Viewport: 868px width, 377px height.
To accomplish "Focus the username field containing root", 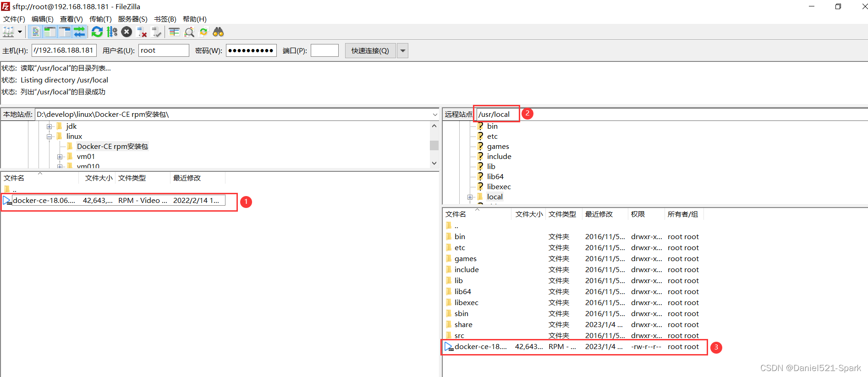I will click(x=164, y=50).
